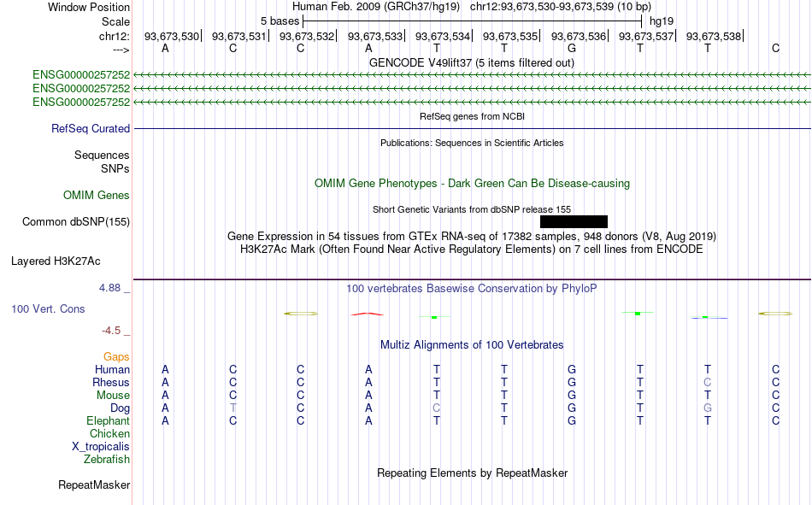The height and width of the screenshot is (505, 812).
Task: Select the X_tropicalis alignment row label
Action: pyautogui.click(x=101, y=447)
